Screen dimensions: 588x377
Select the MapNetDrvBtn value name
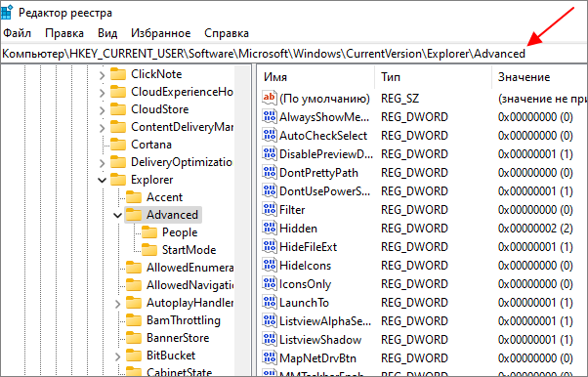tap(317, 358)
